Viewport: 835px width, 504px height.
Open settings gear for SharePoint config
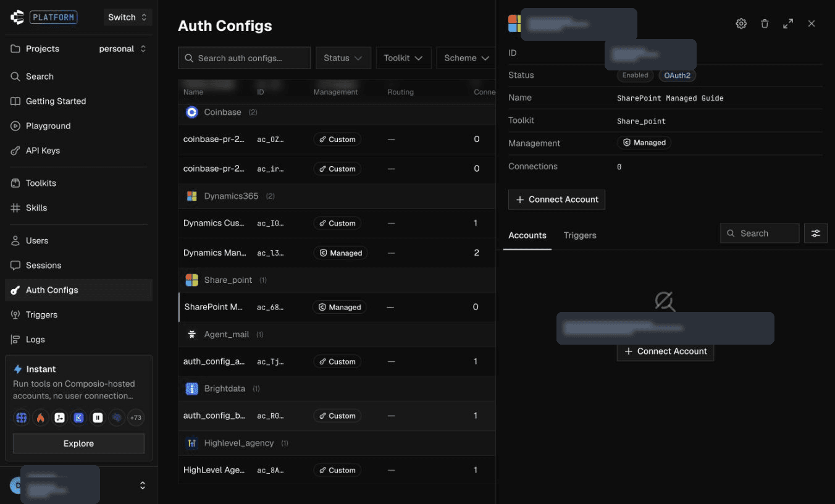click(x=741, y=23)
